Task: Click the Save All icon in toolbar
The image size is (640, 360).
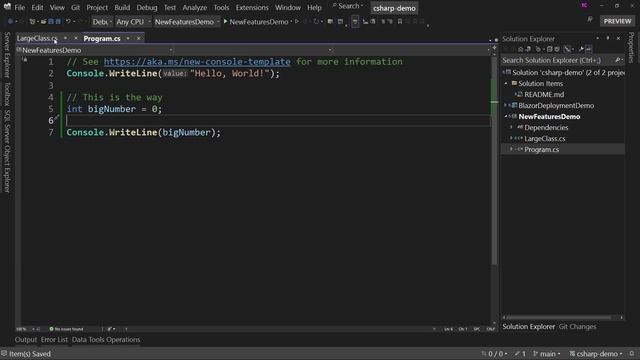Action: pyautogui.click(x=58, y=21)
